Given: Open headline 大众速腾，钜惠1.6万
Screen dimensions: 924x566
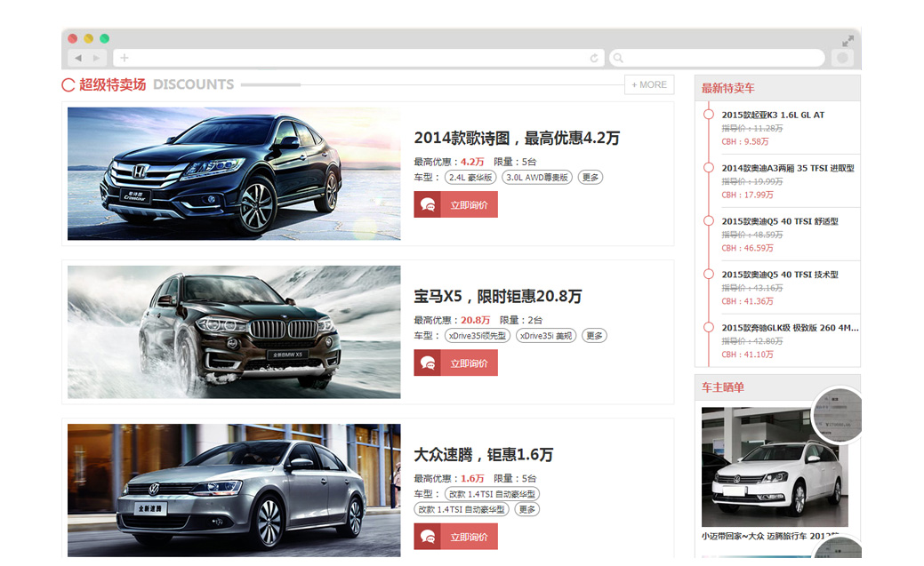Looking at the screenshot, I should (484, 455).
